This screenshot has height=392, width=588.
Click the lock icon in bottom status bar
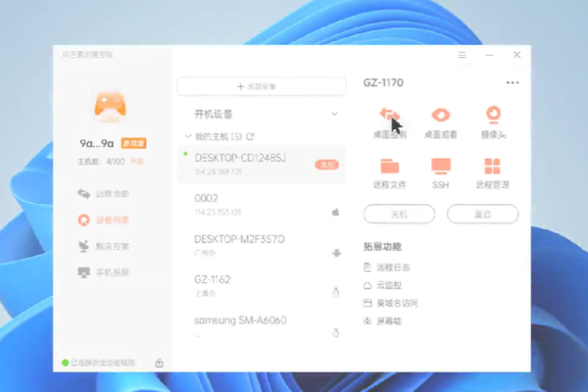click(x=159, y=363)
